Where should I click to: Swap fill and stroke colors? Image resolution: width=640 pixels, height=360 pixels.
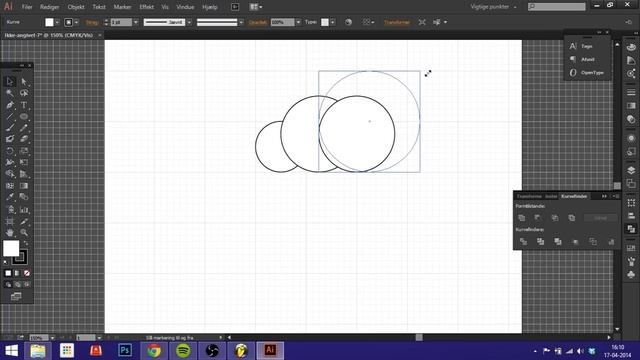[26, 242]
